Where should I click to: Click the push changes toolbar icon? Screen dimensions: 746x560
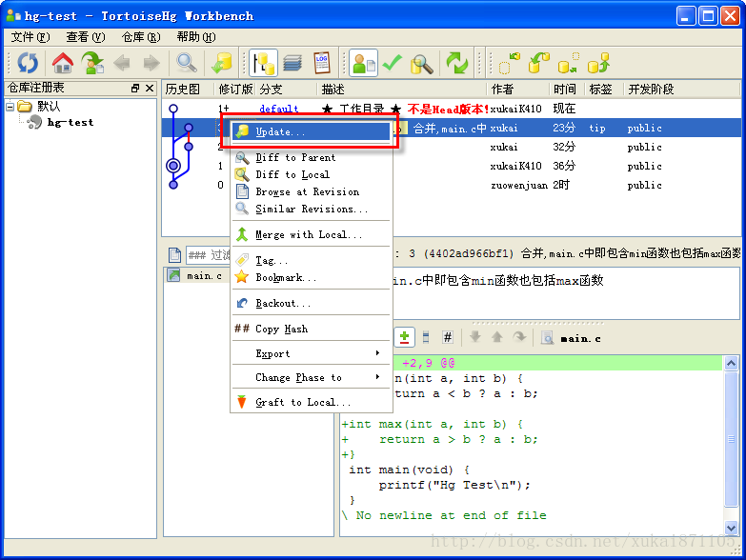[x=598, y=63]
